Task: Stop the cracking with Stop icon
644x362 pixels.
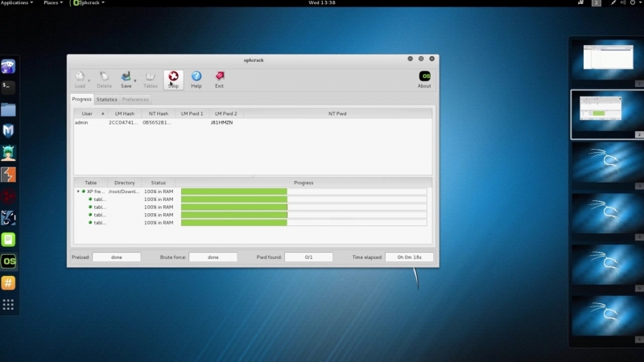Action: tap(173, 80)
